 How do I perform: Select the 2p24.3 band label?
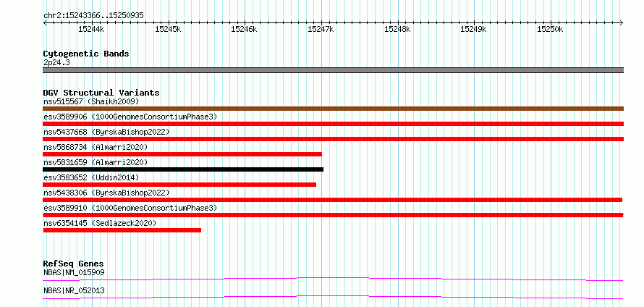(x=56, y=62)
